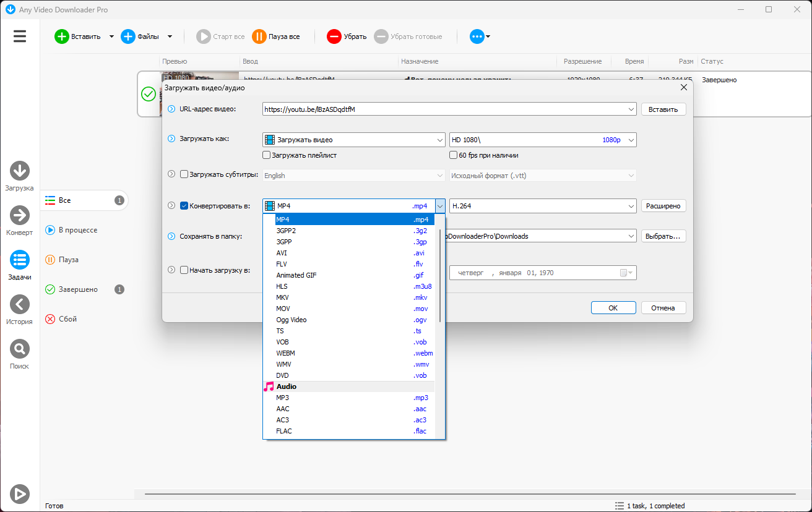
Task: Select the В процессе filter
Action: click(84, 230)
